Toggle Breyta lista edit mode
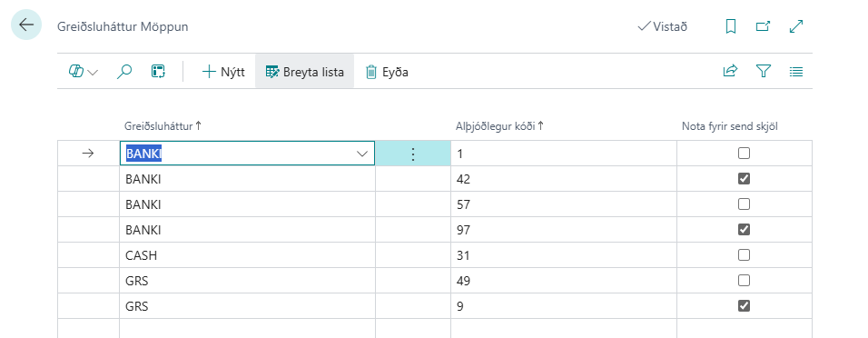The width and height of the screenshot is (868, 338). [304, 72]
